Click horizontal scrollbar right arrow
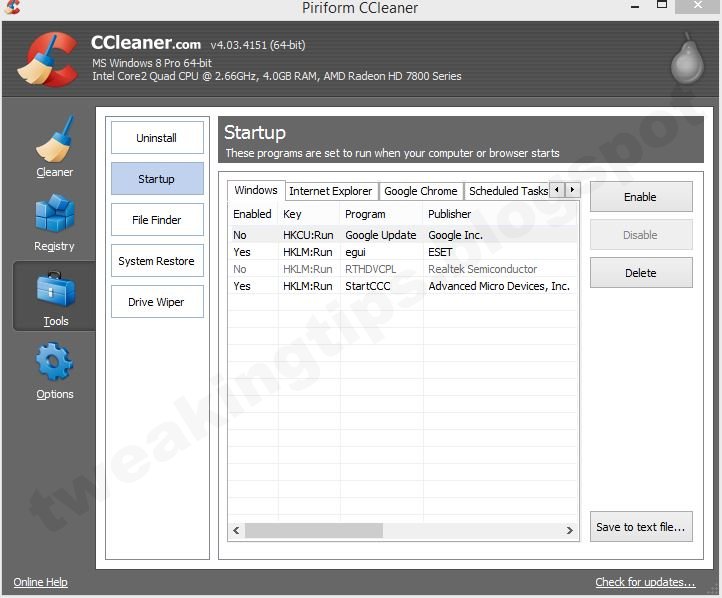Image resolution: width=722 pixels, height=598 pixels. 570,530
